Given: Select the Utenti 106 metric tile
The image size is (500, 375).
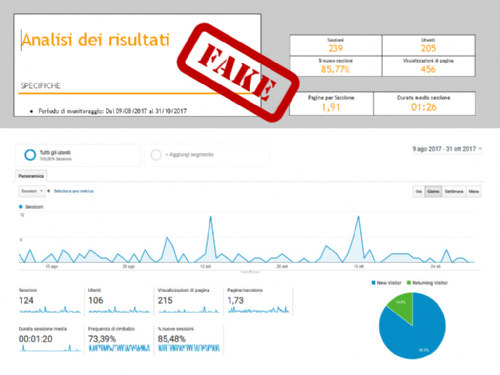Looking at the screenshot, I should click(x=119, y=301).
